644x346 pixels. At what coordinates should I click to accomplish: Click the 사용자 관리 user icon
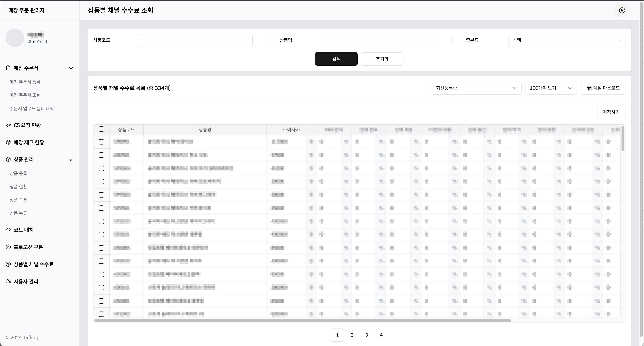click(8, 281)
